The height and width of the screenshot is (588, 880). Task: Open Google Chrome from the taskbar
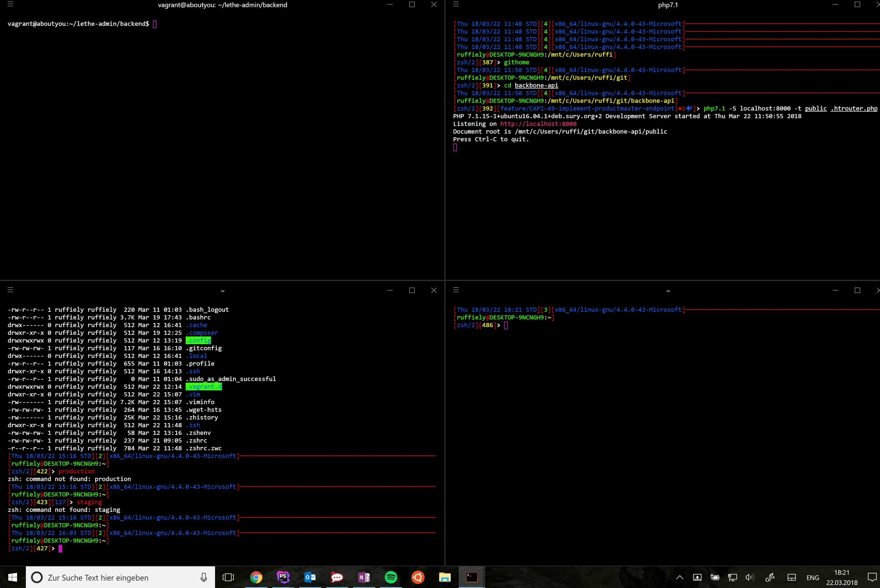coord(256,577)
